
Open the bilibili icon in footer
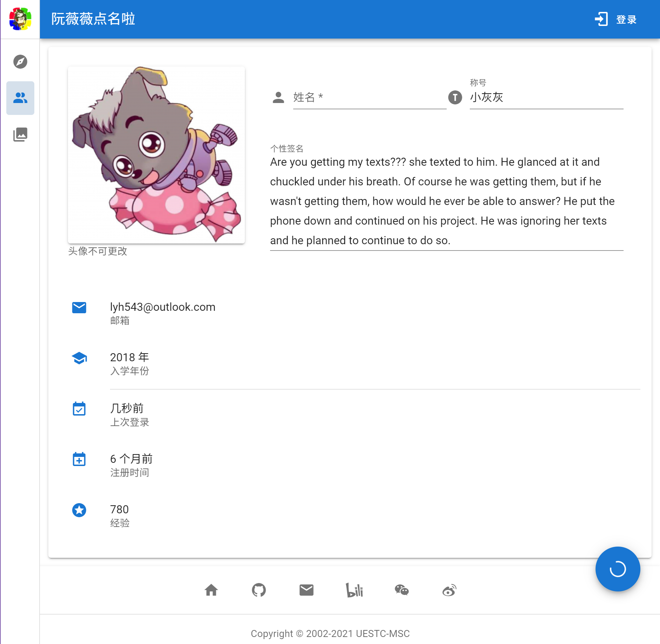(354, 590)
